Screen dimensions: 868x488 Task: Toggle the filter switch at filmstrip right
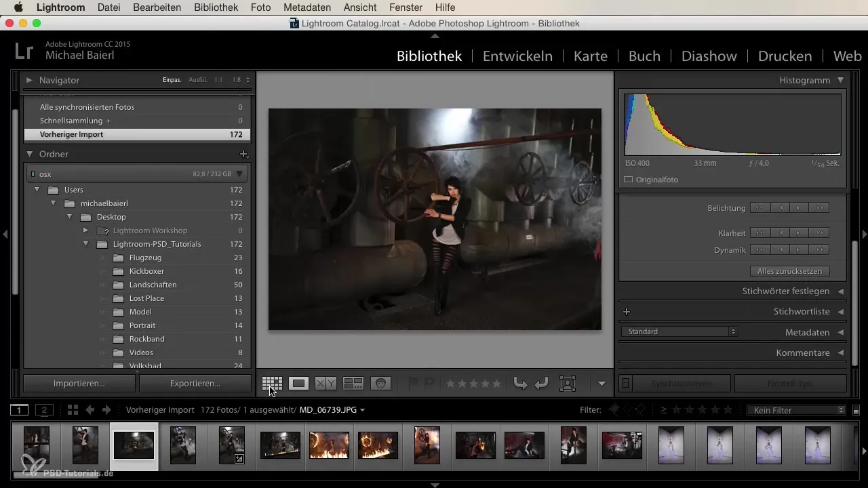[856, 410]
